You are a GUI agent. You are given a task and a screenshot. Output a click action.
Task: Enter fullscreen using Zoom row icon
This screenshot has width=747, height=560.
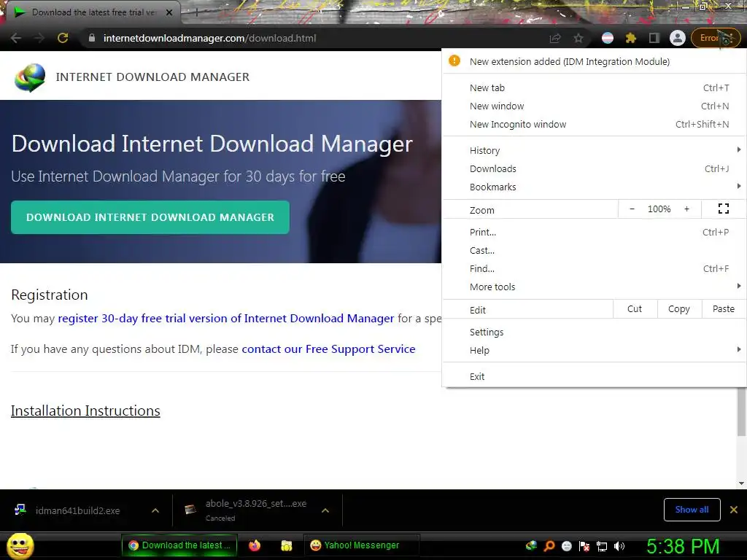[723, 209]
